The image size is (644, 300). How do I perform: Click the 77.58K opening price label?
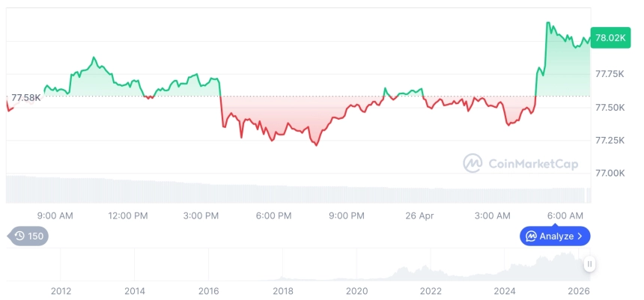[26, 97]
